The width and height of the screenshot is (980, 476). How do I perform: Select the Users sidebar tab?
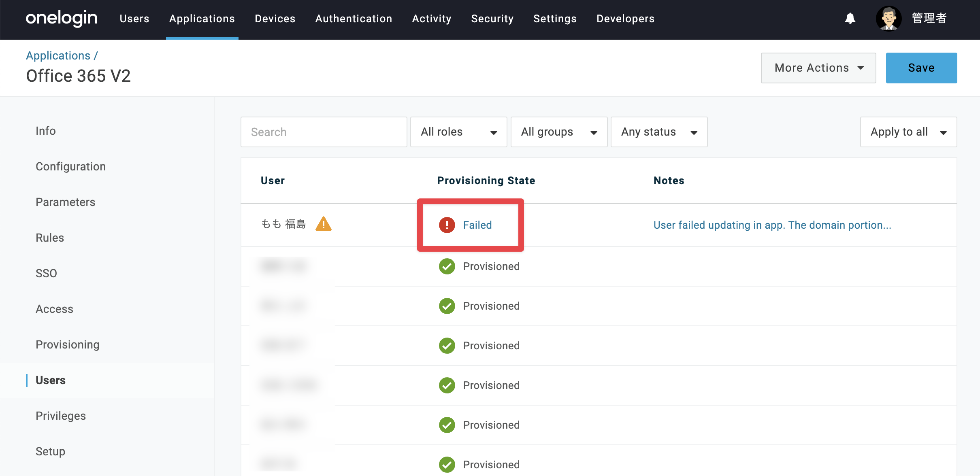(x=51, y=380)
